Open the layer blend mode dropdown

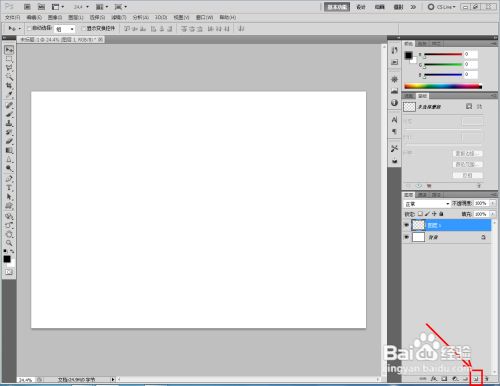pos(427,203)
